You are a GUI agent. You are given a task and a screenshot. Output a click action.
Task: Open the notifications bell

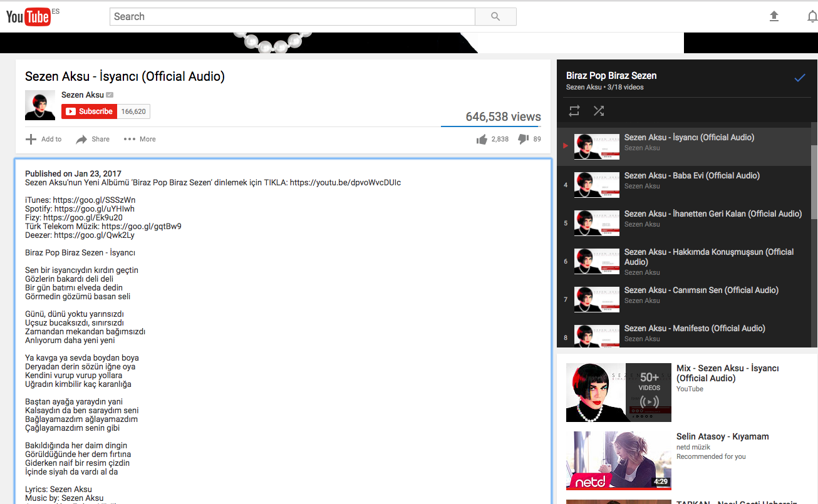pyautogui.click(x=812, y=16)
